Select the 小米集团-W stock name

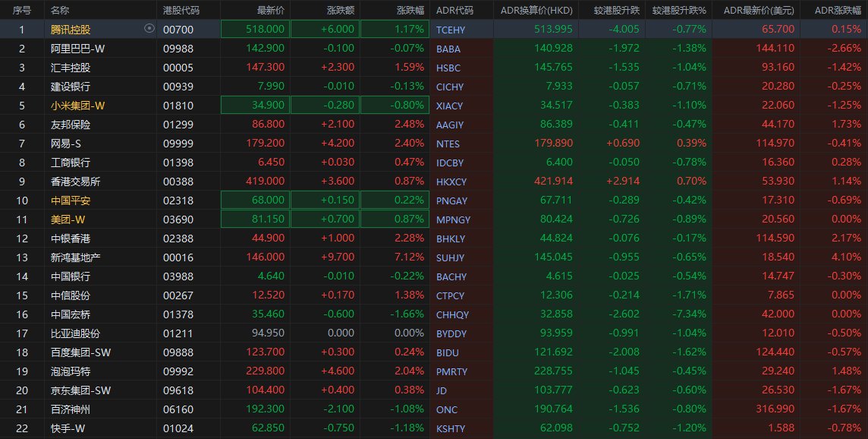click(77, 106)
